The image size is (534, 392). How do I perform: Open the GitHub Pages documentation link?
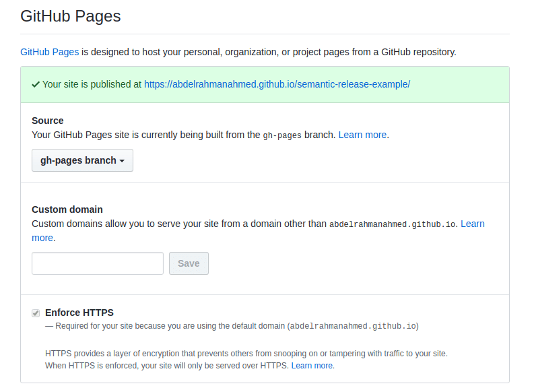pos(49,52)
